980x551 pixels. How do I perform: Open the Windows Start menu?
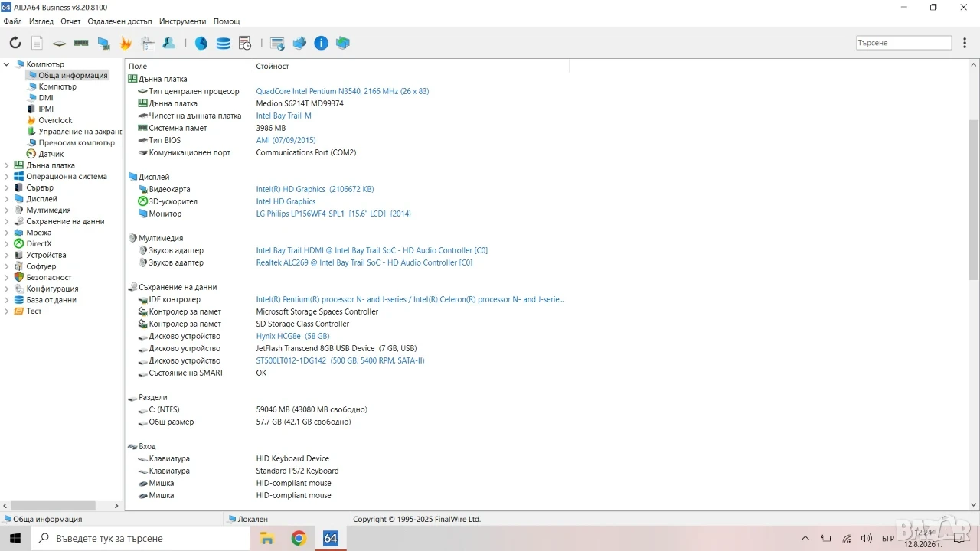tap(15, 538)
